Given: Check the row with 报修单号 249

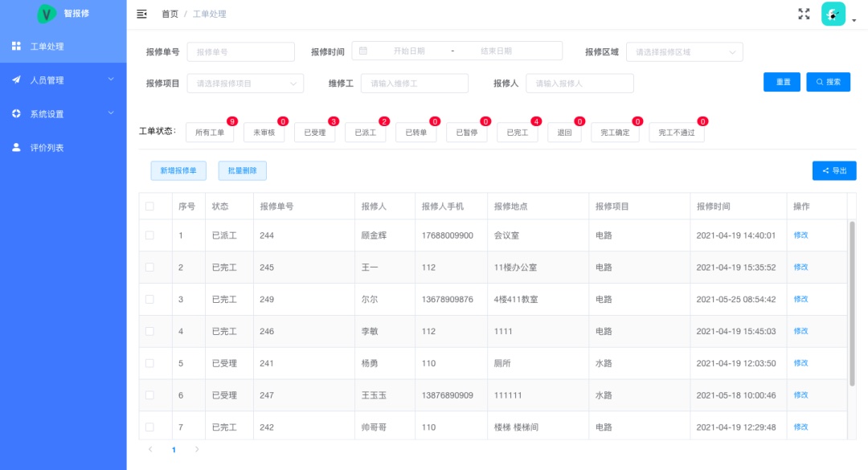Looking at the screenshot, I should (x=149, y=299).
